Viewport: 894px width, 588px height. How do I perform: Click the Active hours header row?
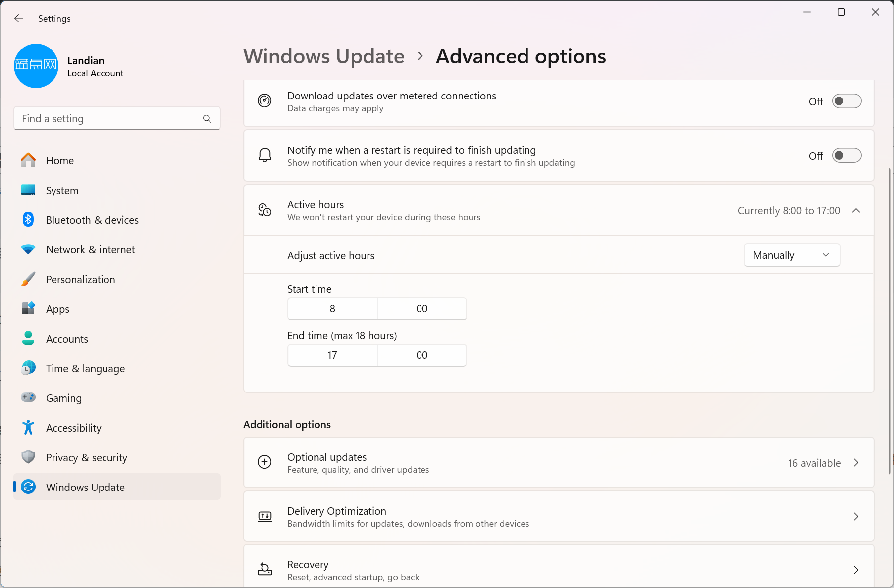tap(559, 210)
